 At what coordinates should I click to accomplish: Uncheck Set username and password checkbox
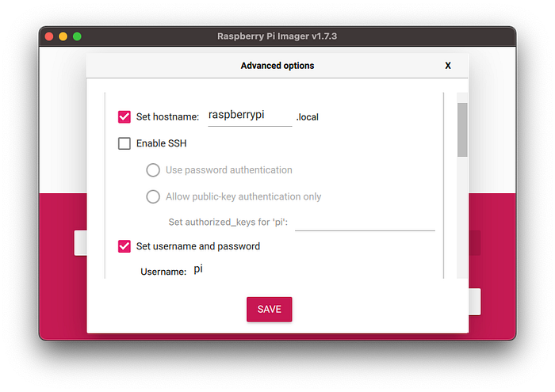point(124,246)
